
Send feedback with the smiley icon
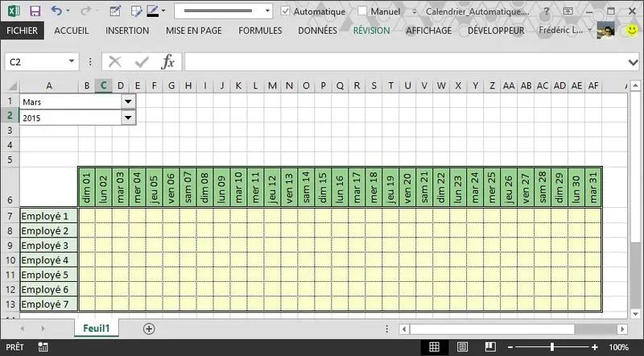tap(633, 30)
